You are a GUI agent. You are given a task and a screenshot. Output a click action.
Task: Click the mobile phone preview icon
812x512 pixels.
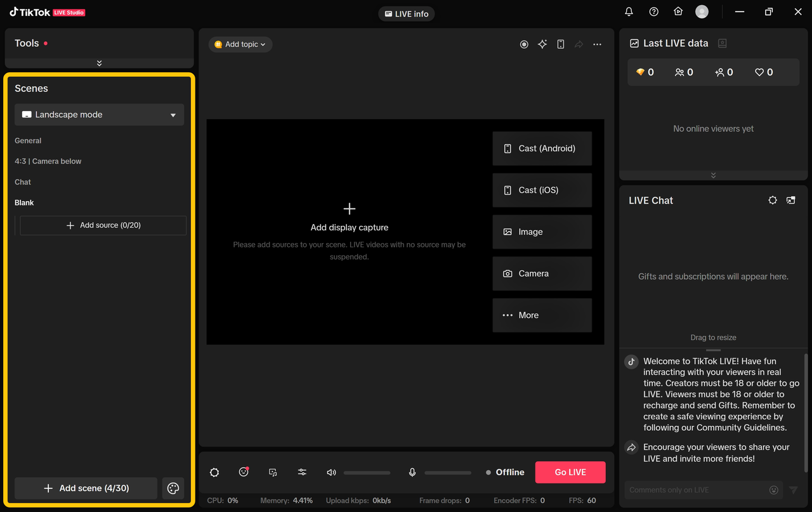click(x=561, y=44)
